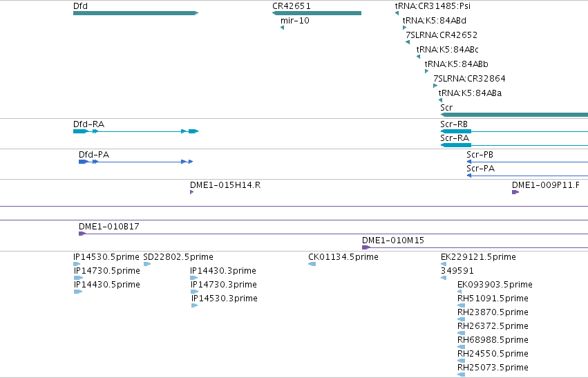Click SD22802.5prime EST label
588x378 pixels.
point(178,257)
